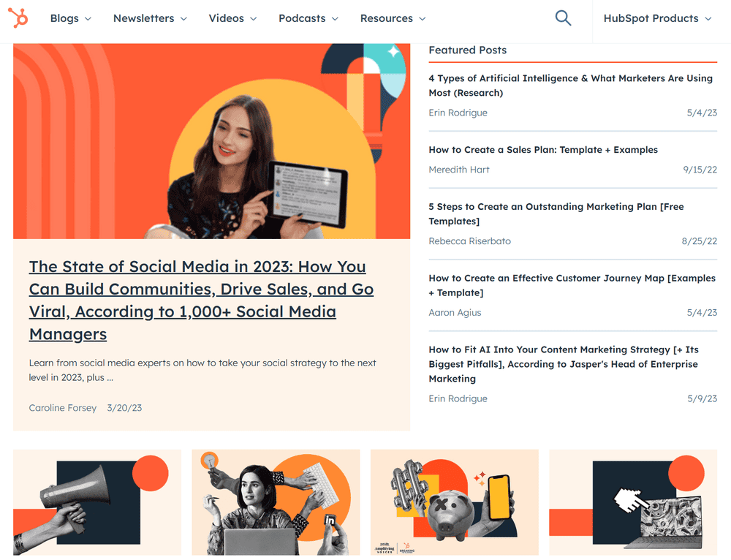Viewport: 731px width, 560px height.
Task: Select author Rebecca Riserbato
Action: 470,241
